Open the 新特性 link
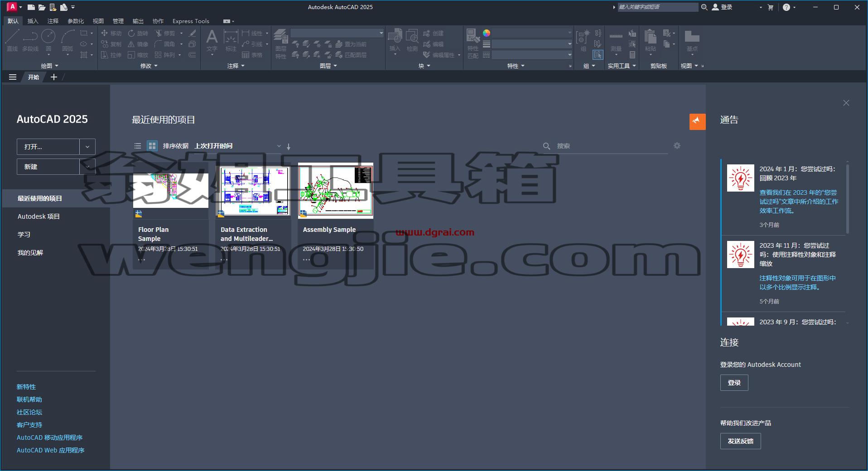 pyautogui.click(x=26, y=387)
